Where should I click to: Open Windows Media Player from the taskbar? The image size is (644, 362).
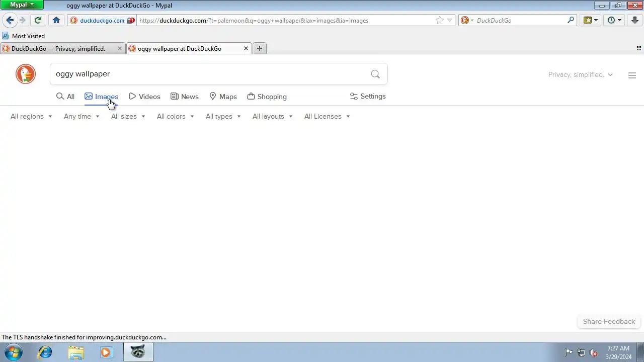click(x=106, y=352)
